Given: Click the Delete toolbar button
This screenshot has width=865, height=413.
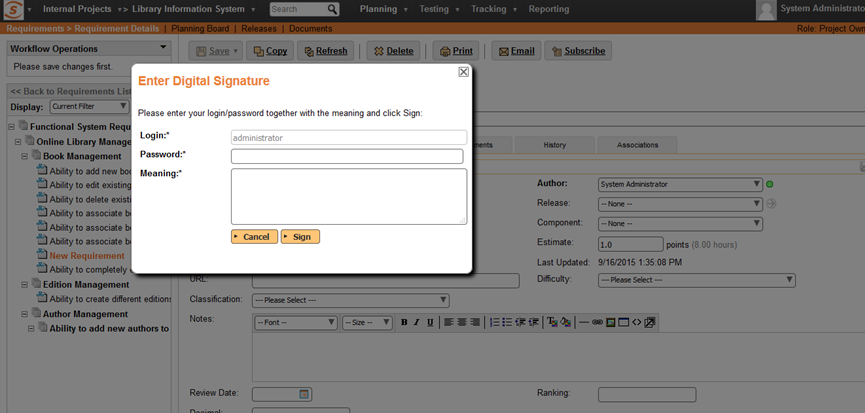Looking at the screenshot, I should (x=392, y=51).
